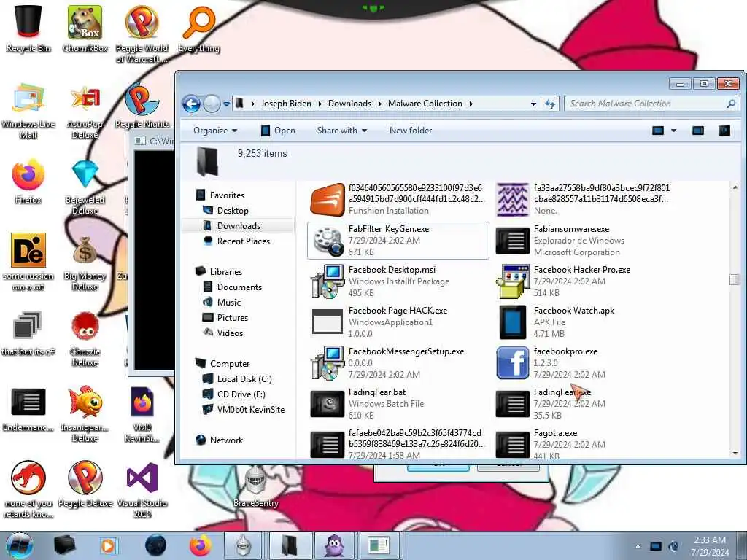Navigate to Joseph Biden in breadcrumb
The image size is (747, 560).
coord(286,104)
